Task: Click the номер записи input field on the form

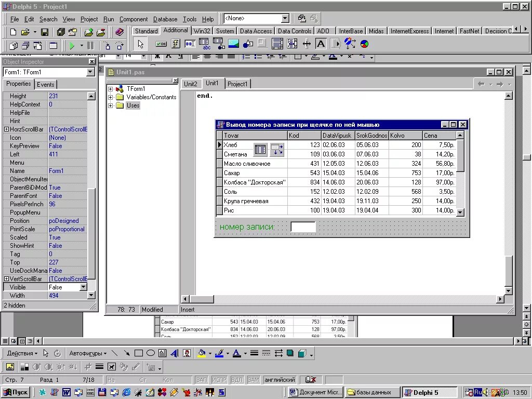Action: pyautogui.click(x=303, y=226)
